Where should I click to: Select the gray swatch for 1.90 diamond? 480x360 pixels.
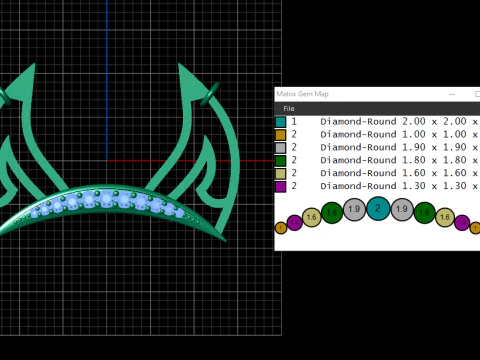click(281, 147)
